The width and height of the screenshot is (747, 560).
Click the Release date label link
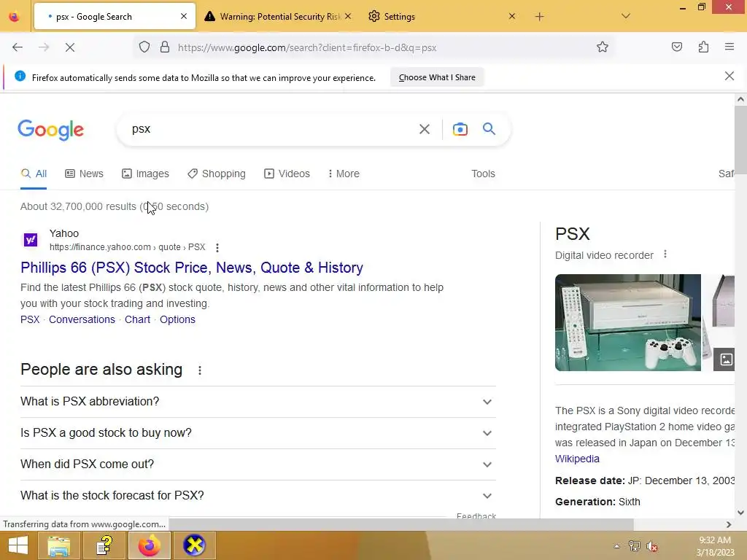tap(589, 481)
